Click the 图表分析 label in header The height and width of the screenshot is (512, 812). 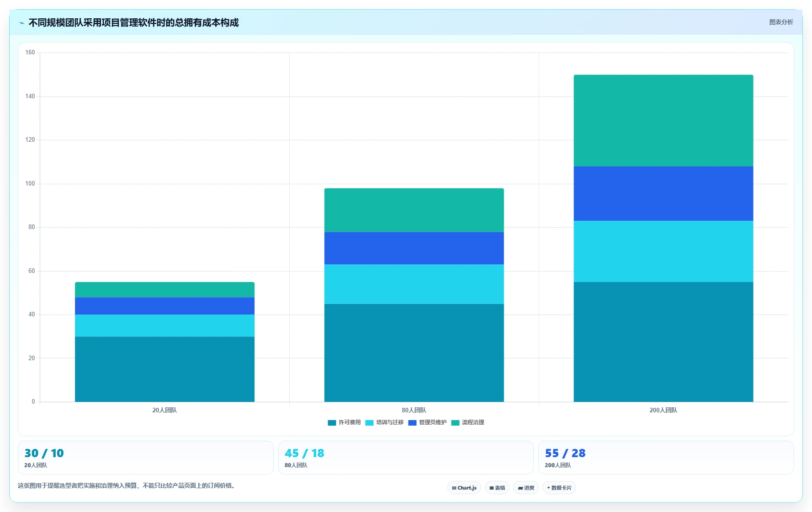click(x=781, y=22)
